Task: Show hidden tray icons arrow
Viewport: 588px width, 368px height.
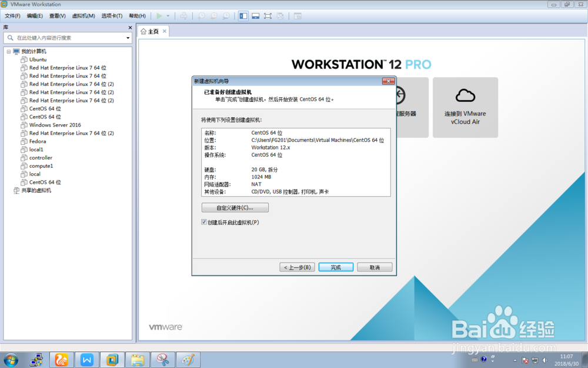Action: point(514,360)
